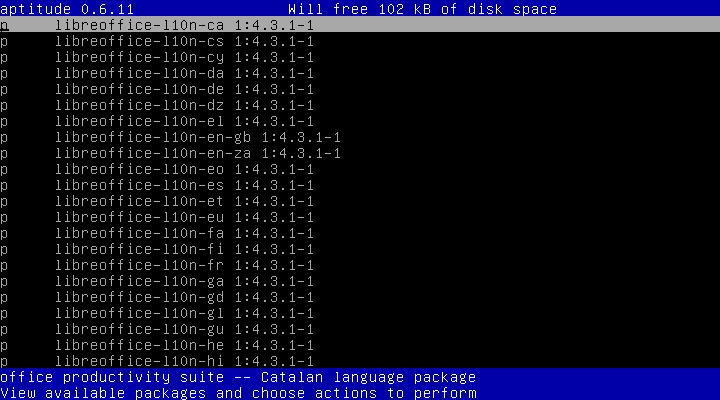Select the libreoffice-l10n-fr package
The height and width of the screenshot is (400, 720).
tap(360, 265)
